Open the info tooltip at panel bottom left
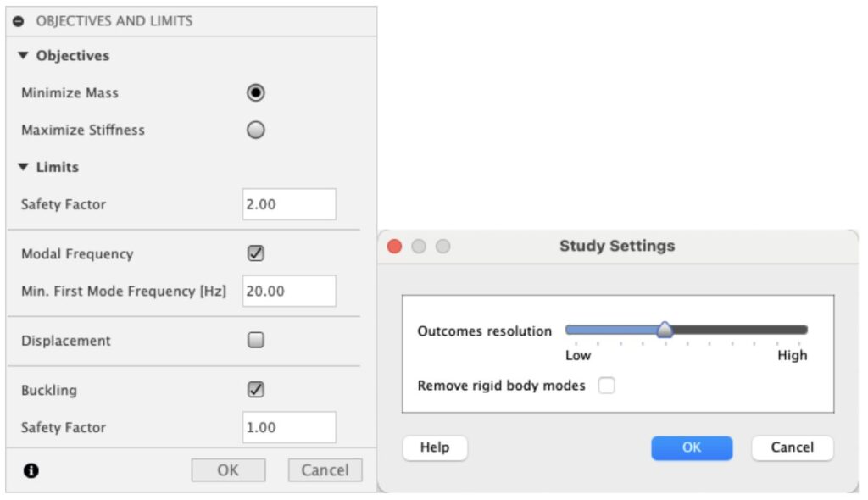Screen dimensions: 868x500 31,469
